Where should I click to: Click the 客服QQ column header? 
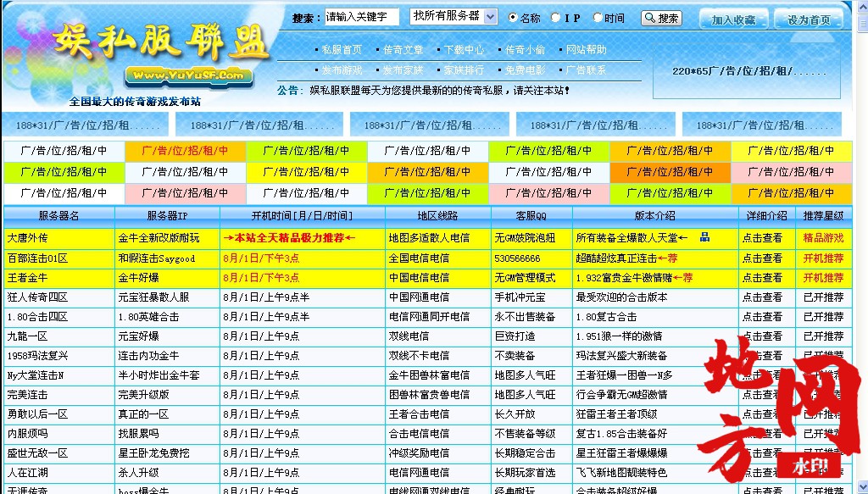click(x=531, y=216)
